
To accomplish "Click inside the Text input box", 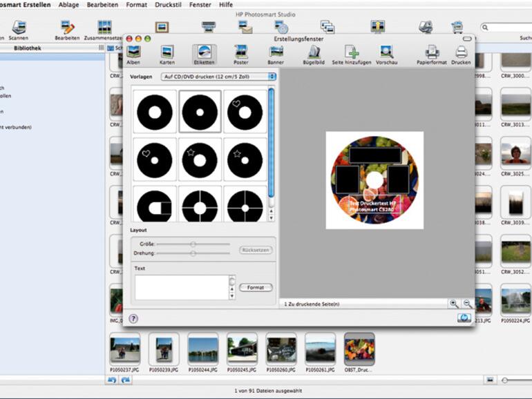I will 181,286.
